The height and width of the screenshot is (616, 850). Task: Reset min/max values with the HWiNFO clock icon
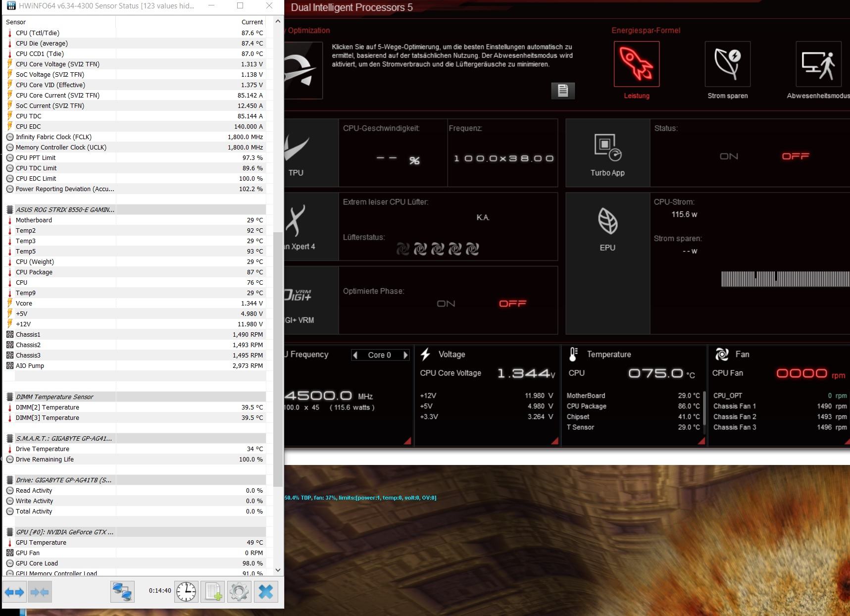(x=186, y=592)
